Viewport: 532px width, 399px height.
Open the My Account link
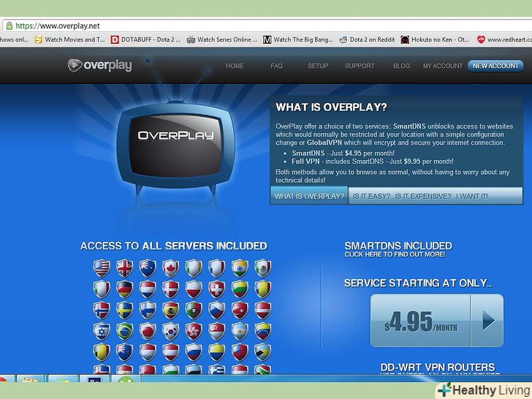point(442,66)
